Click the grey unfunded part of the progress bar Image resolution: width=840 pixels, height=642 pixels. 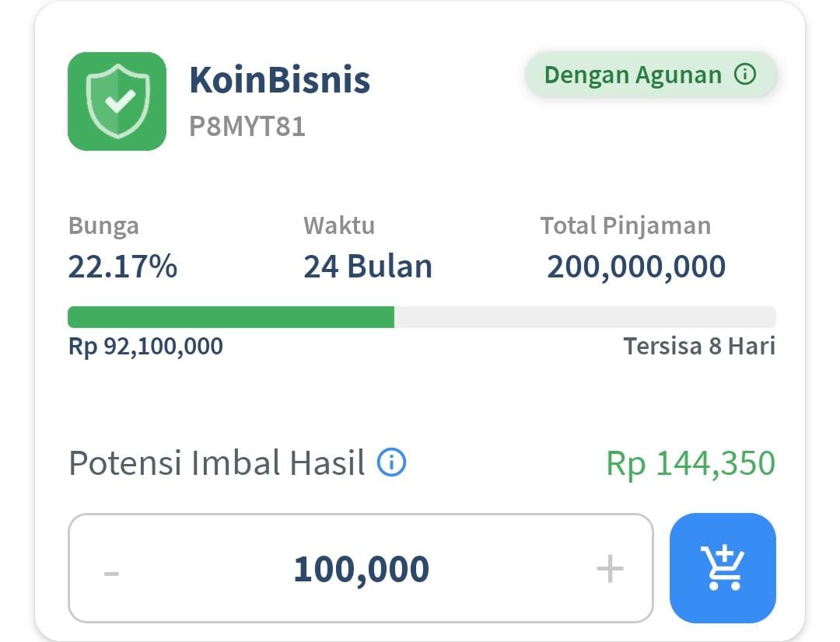[x=583, y=317]
